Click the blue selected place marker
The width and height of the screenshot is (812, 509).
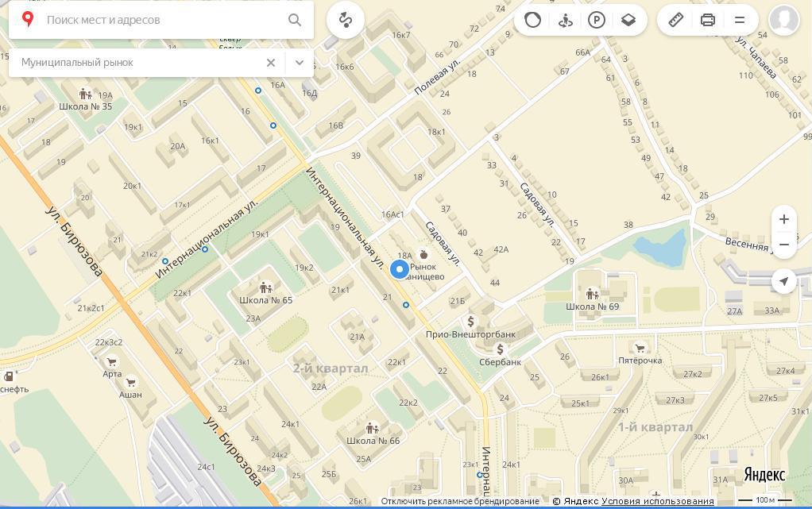(x=400, y=269)
